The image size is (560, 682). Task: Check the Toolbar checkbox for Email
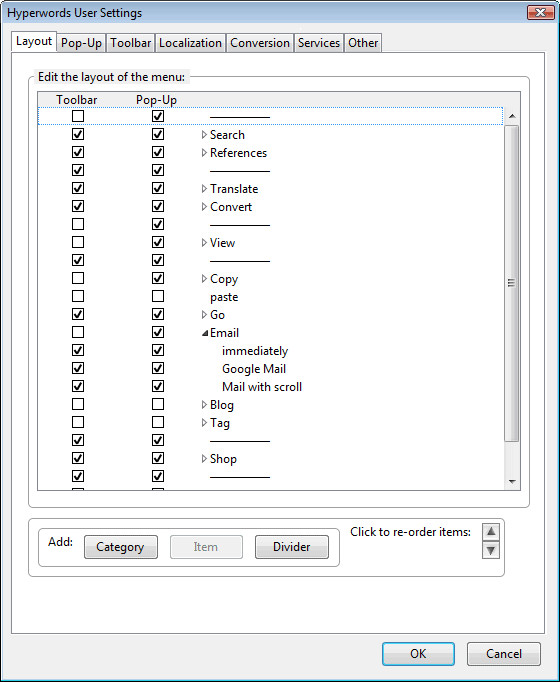(x=78, y=332)
